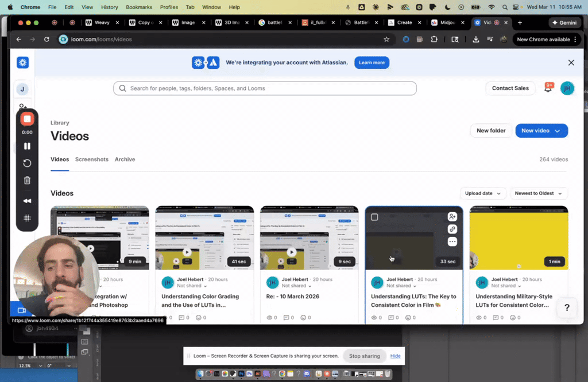
Task: Open the help question mark button
Action: [567, 308]
